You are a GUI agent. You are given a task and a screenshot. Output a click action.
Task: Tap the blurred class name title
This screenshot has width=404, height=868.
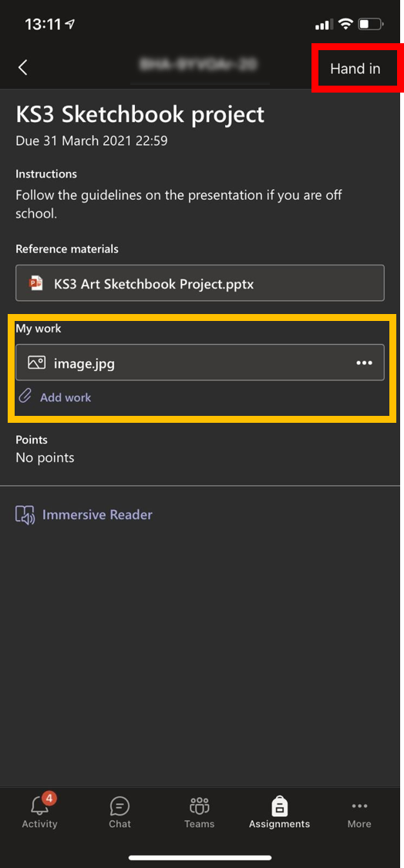[199, 66]
